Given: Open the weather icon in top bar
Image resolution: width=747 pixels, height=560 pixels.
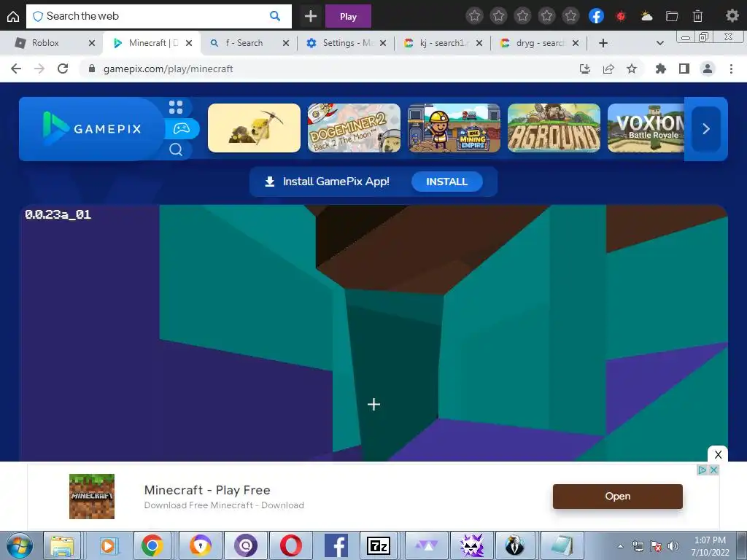Looking at the screenshot, I should 646,16.
